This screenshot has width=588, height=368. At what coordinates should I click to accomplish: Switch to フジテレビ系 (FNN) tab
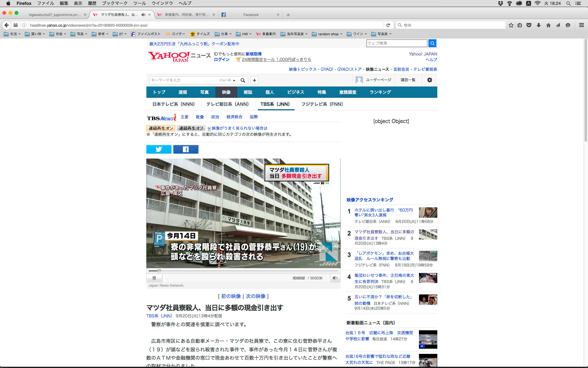[x=322, y=104]
